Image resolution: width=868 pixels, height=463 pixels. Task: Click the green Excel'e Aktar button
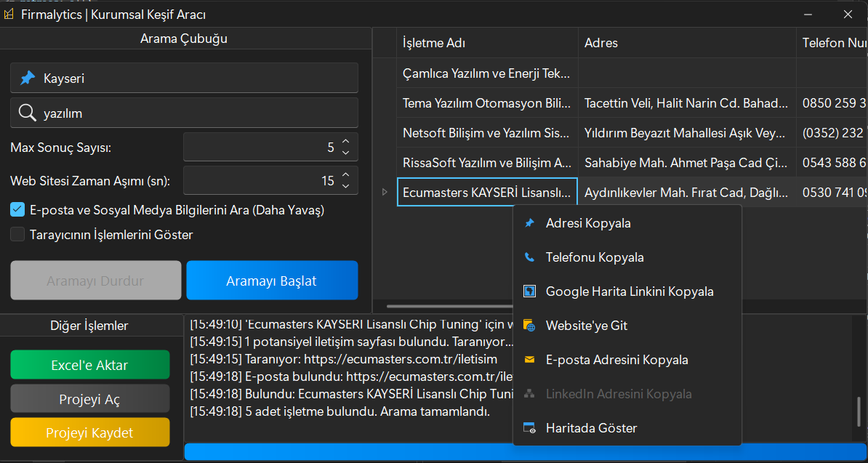[89, 365]
